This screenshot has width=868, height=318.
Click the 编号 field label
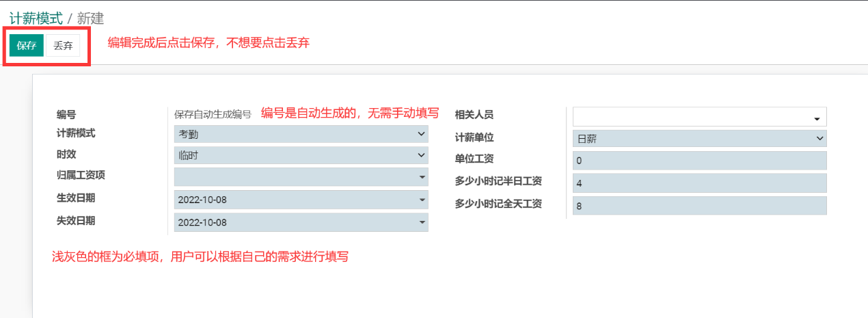tap(66, 114)
